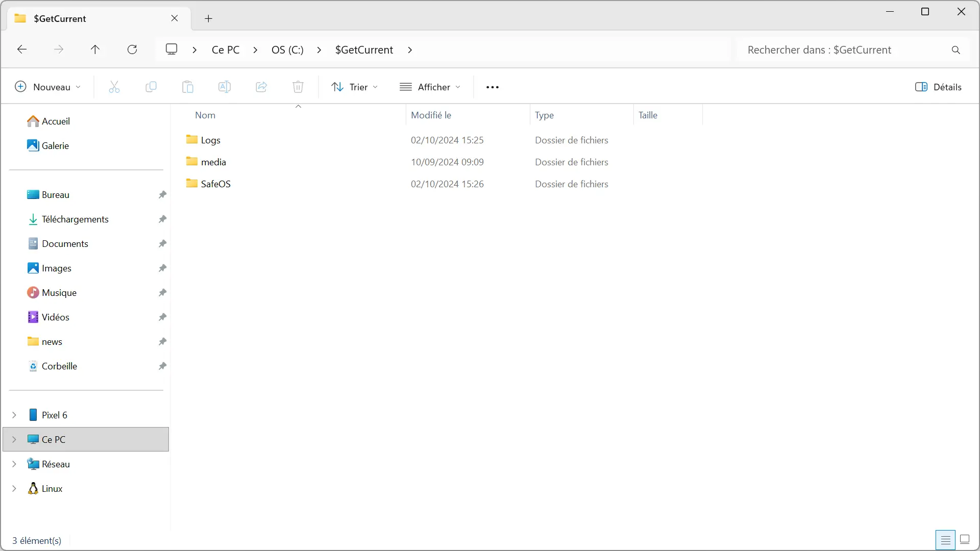
Task: Unpin Vidéos from quick access
Action: pyautogui.click(x=162, y=317)
